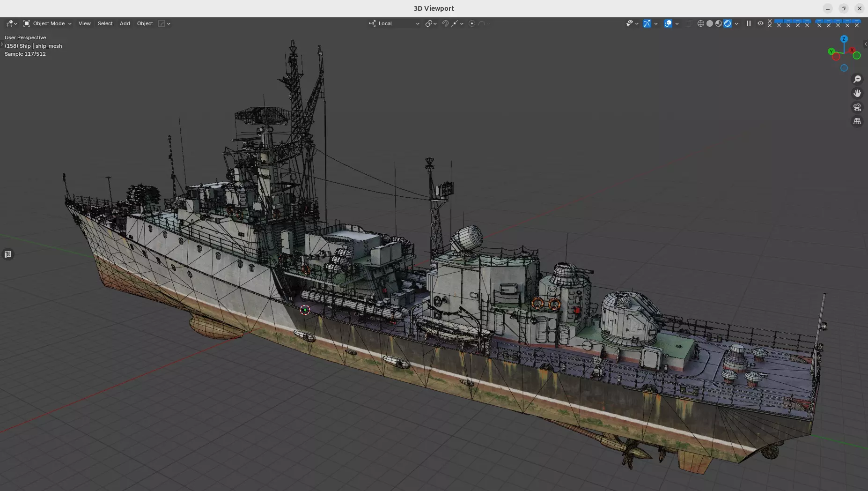Click the eye icon beside pause button
868x491 pixels.
point(760,23)
